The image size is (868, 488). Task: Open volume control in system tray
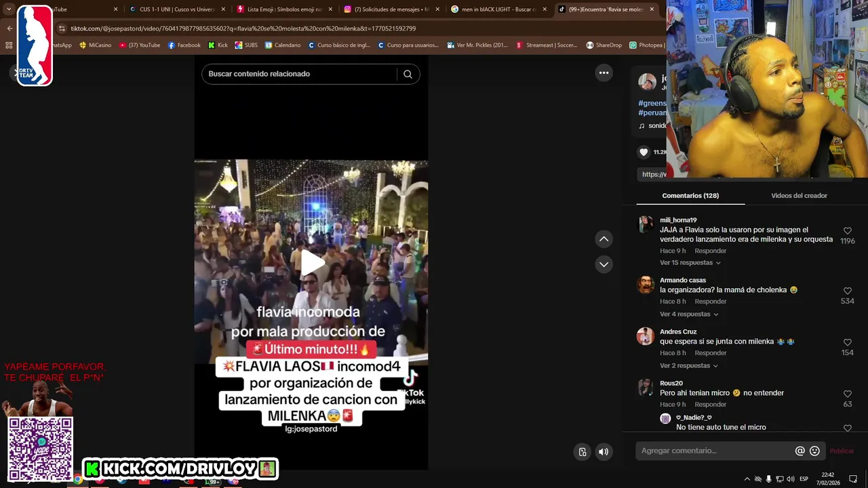(x=790, y=479)
